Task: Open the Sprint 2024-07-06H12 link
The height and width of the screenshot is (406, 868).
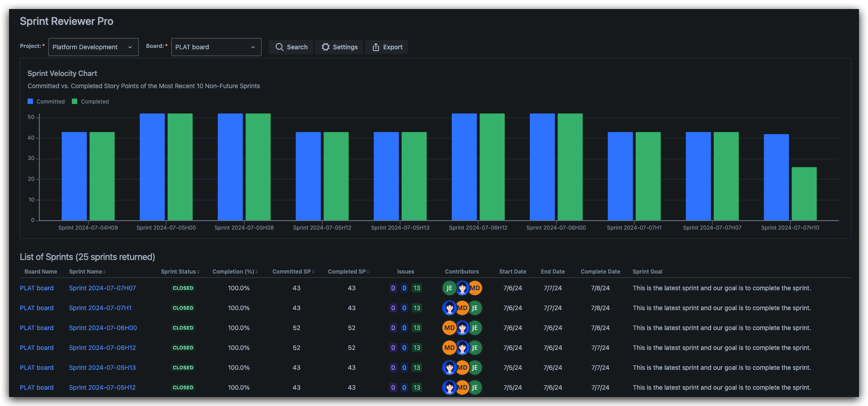Action: pos(103,348)
